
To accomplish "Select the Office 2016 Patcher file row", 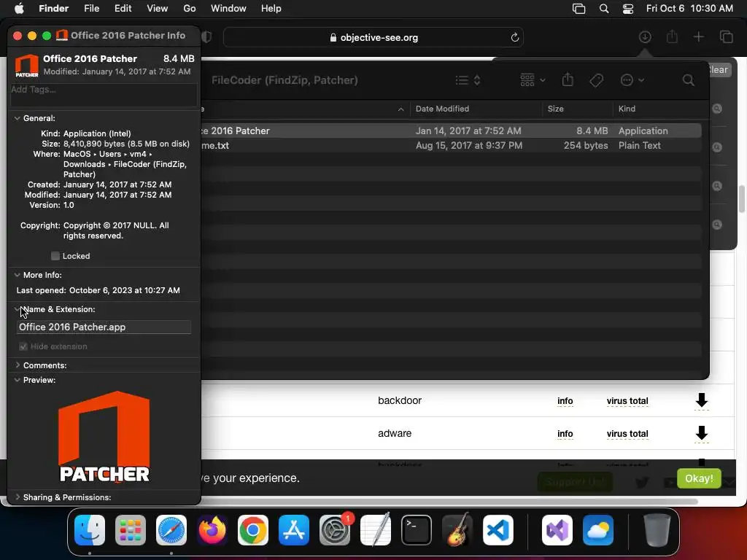I will [x=451, y=131].
